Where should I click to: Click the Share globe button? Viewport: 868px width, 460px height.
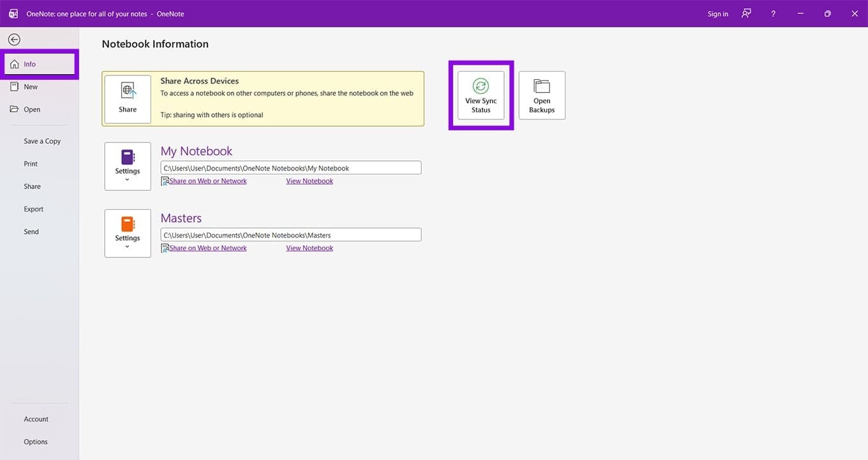tap(128, 98)
